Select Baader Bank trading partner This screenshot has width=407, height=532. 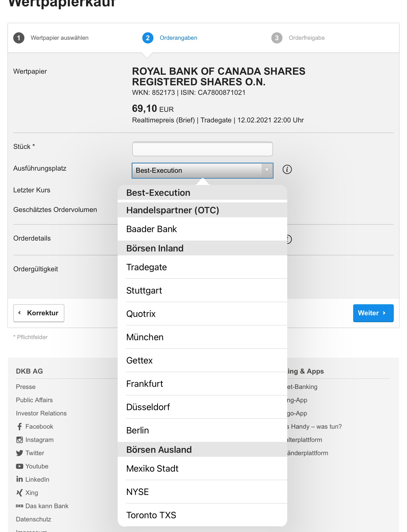151,229
